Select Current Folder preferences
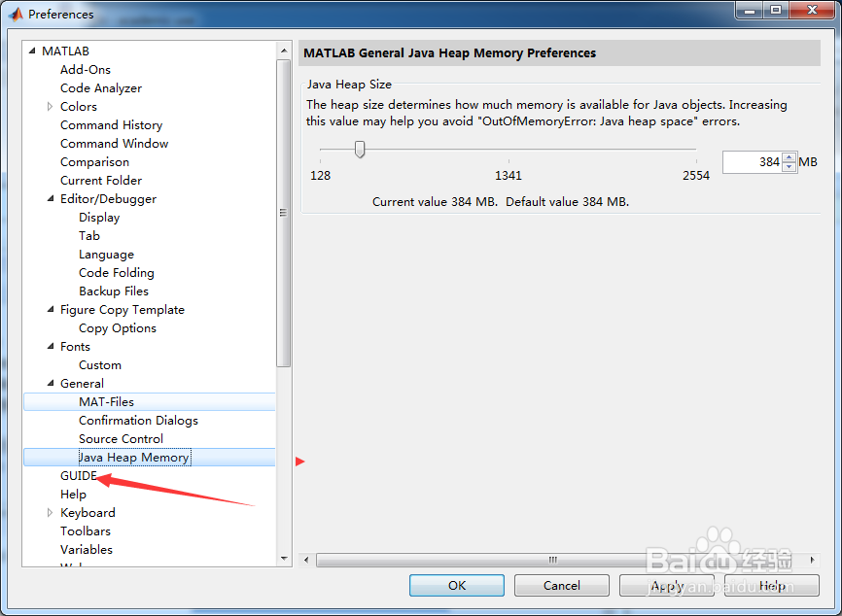This screenshot has width=842, height=616. [x=101, y=181]
